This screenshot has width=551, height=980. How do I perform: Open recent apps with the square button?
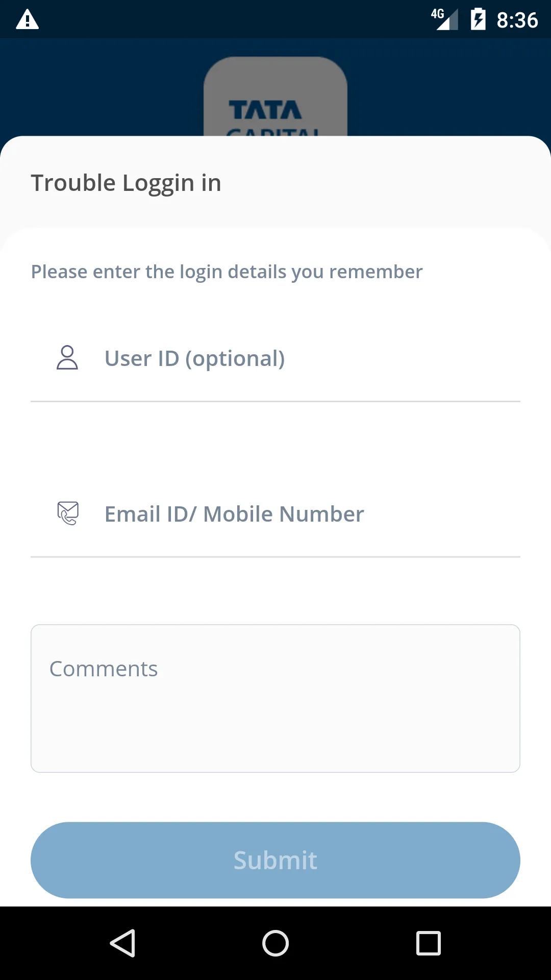[x=429, y=943]
